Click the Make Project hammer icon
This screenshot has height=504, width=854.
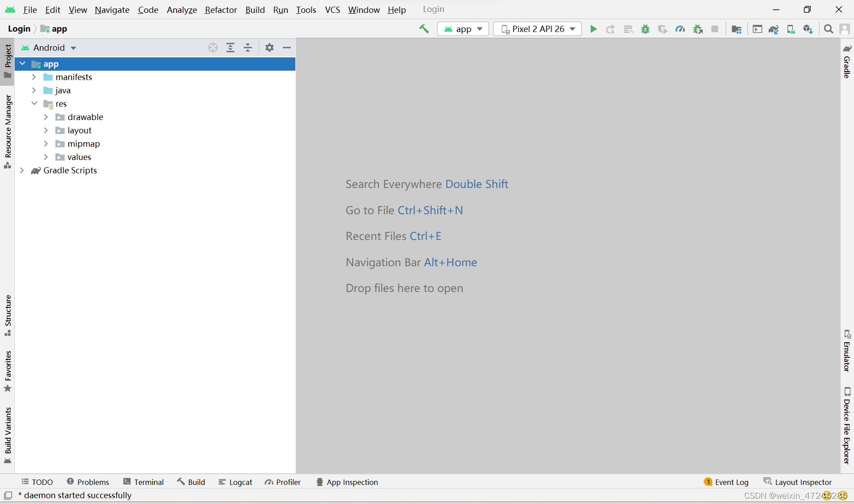[x=424, y=29]
